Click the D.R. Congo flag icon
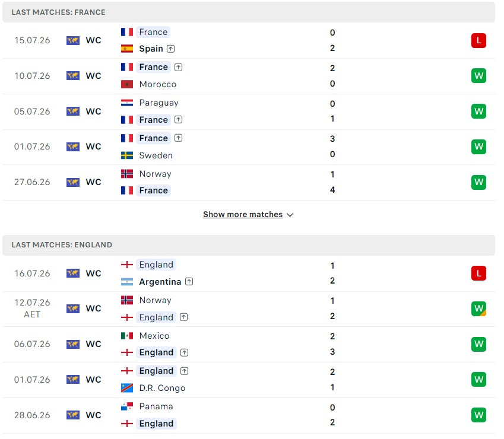The height and width of the screenshot is (439, 504). tap(127, 388)
